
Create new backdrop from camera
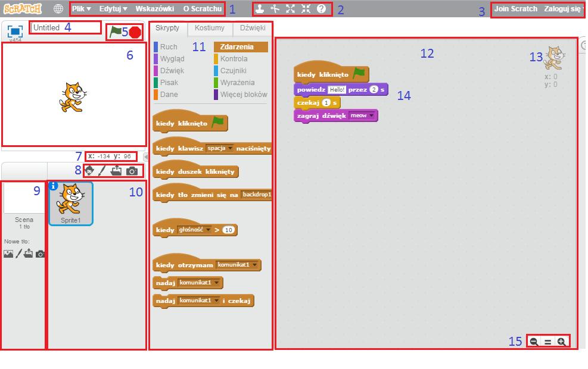40,254
